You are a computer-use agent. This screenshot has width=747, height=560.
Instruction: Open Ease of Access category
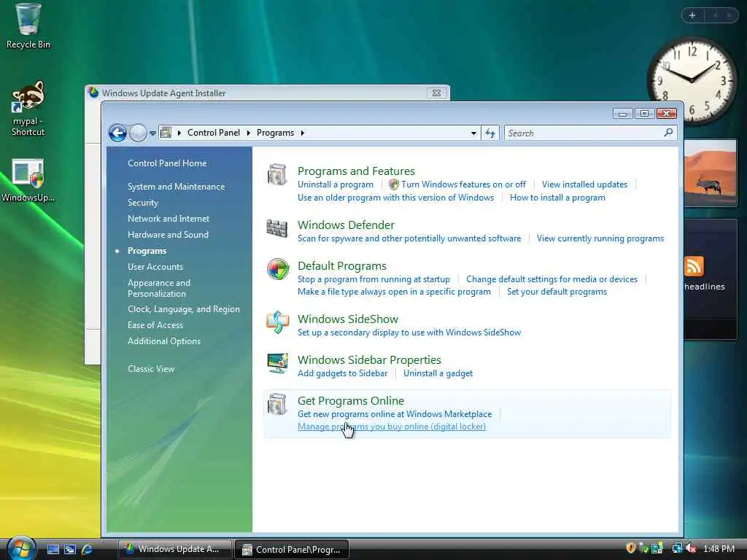coord(155,325)
